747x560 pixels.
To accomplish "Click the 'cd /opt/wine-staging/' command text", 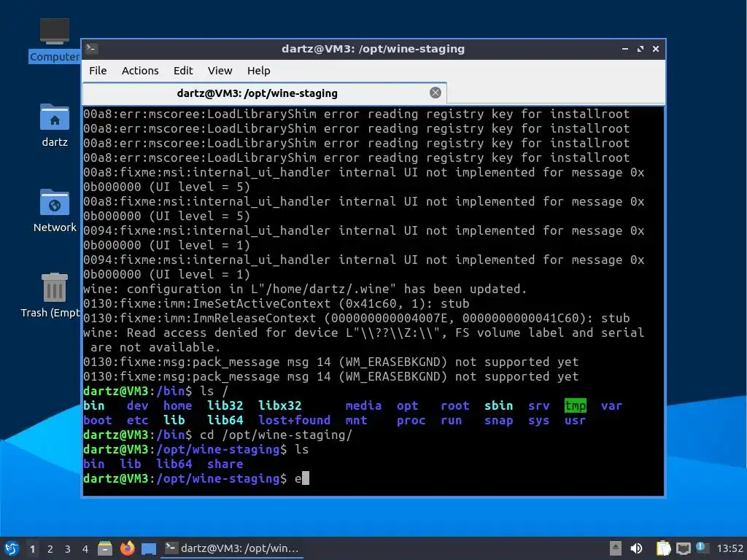I will pos(276,435).
